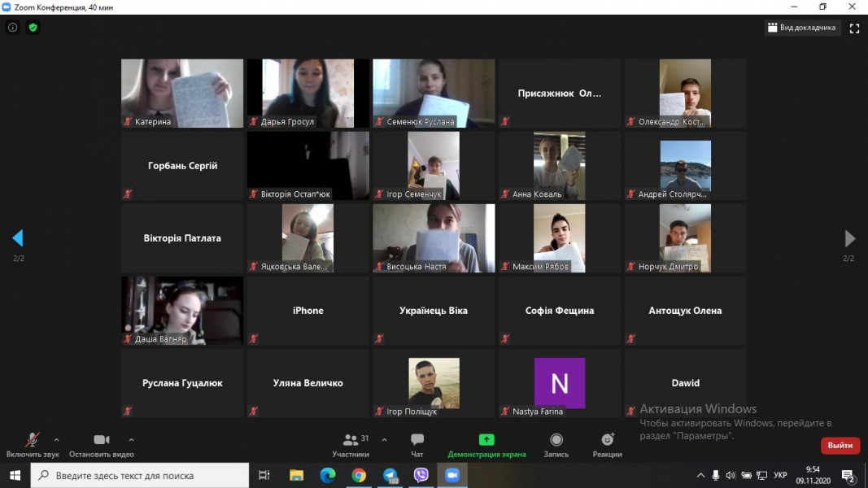Go to previous page with left arrow
The height and width of the screenshot is (488, 868).
click(x=17, y=238)
